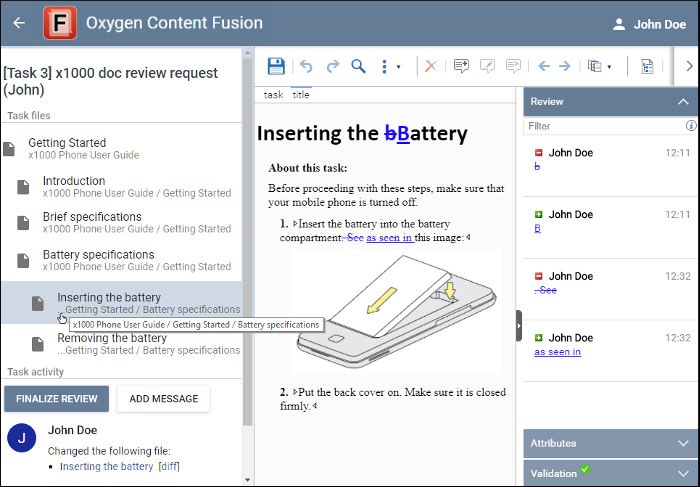700x487 pixels.
Task: Click green insertion marker of 'B' change
Action: (538, 214)
